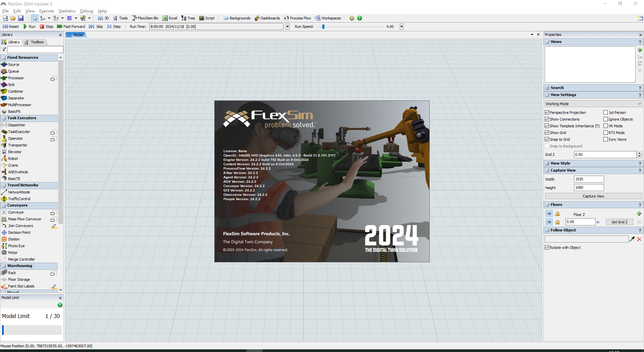Image resolution: width=644 pixels, height=352 pixels.
Task: Open the Tree view from the toolbar
Action: (188, 18)
